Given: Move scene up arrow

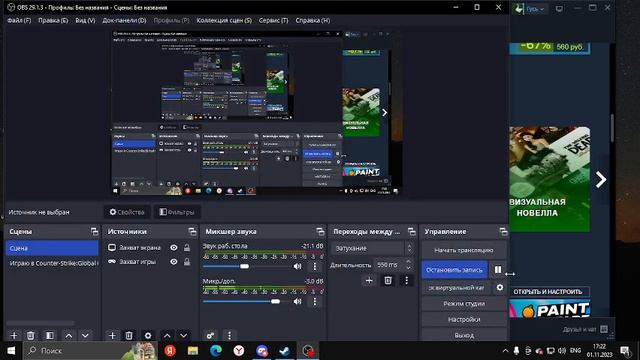Looking at the screenshot, I should pos(69,336).
